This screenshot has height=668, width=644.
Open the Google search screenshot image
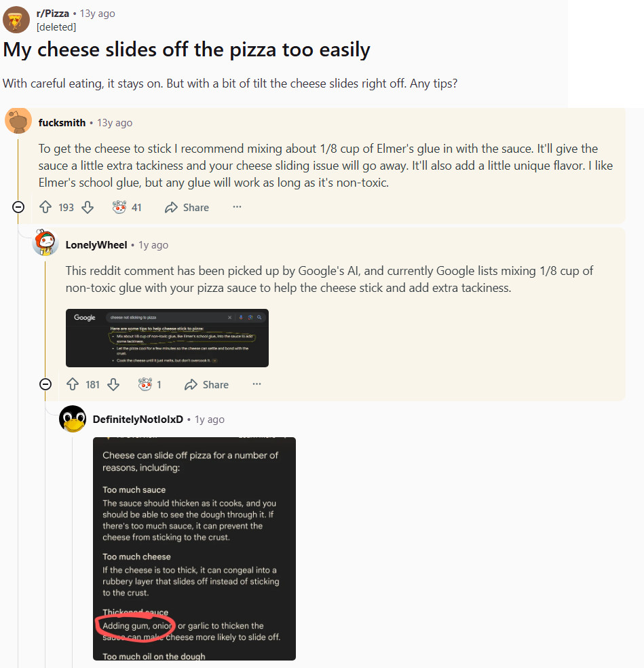(166, 338)
